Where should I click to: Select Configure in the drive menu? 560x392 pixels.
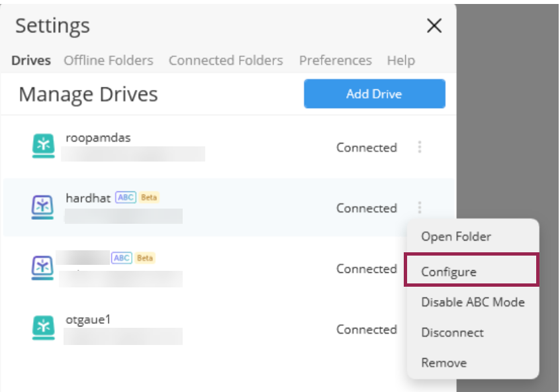[x=449, y=271]
